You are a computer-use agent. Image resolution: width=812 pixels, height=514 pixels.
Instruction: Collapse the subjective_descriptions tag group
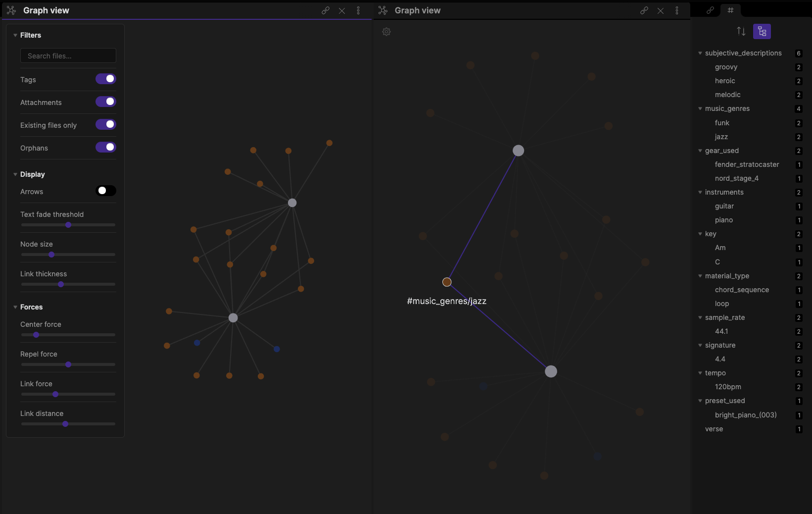click(x=700, y=53)
